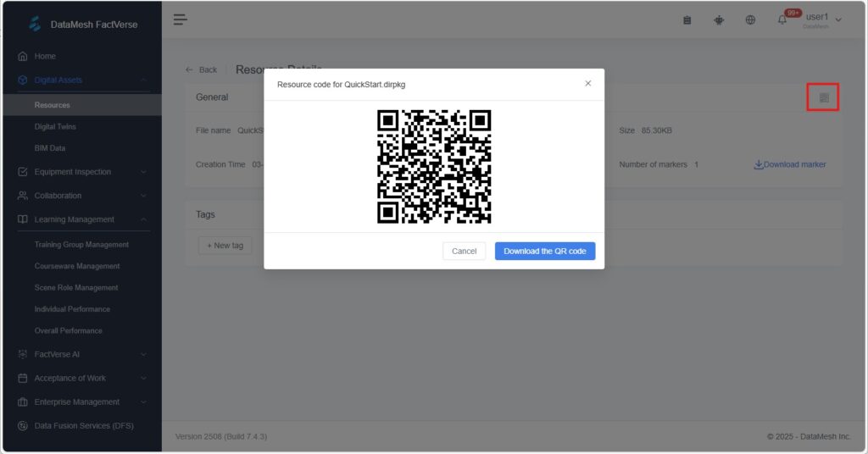
Task: Click the globe language icon
Action: coord(750,20)
